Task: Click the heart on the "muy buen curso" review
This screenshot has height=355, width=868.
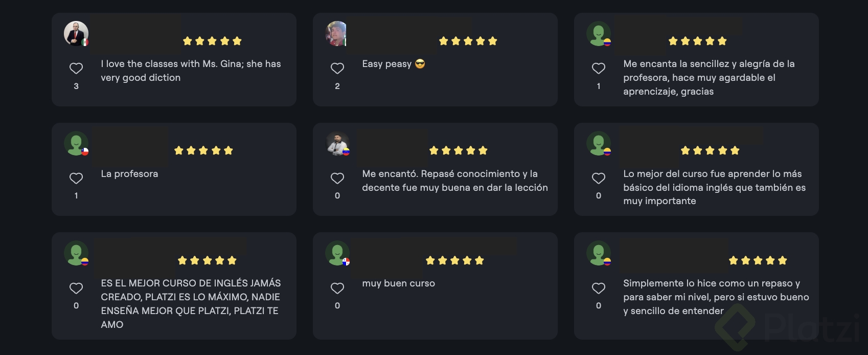Action: (x=337, y=287)
